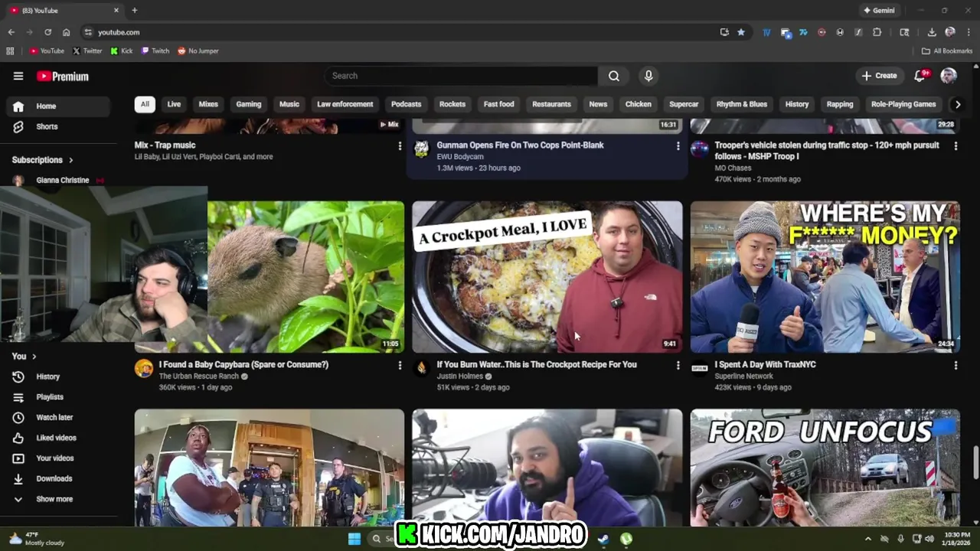The image size is (980, 551).
Task: Select the Live filter chip
Action: pyautogui.click(x=174, y=104)
